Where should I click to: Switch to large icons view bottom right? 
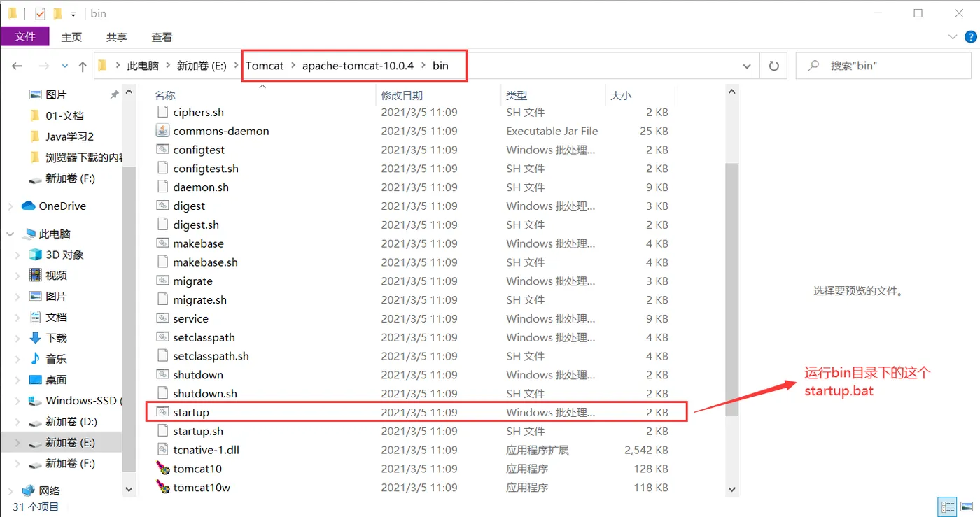tap(965, 507)
